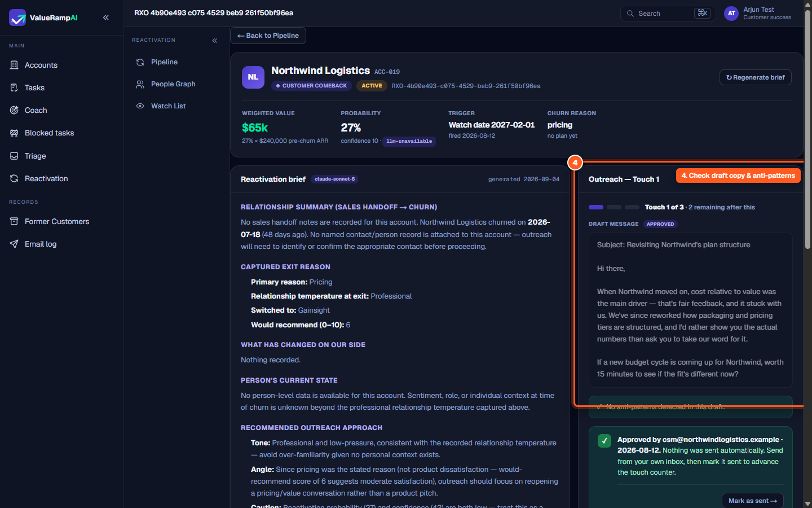The image size is (812, 508).
Task: Click the 'pricing' churn reason value
Action: point(559,125)
